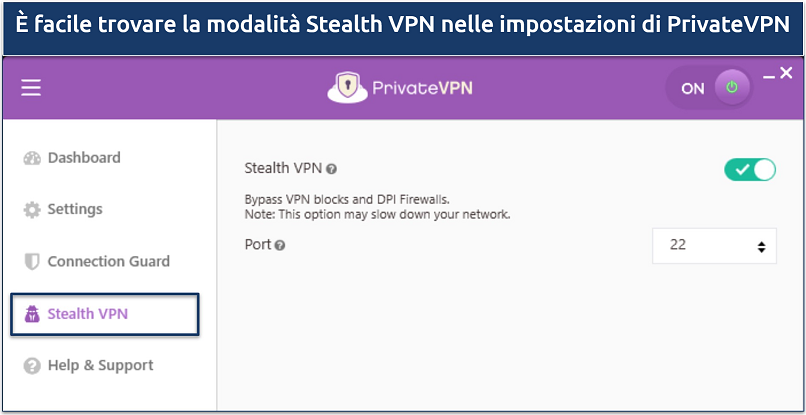Go to the Dashboard section
806x415 pixels.
click(84, 158)
